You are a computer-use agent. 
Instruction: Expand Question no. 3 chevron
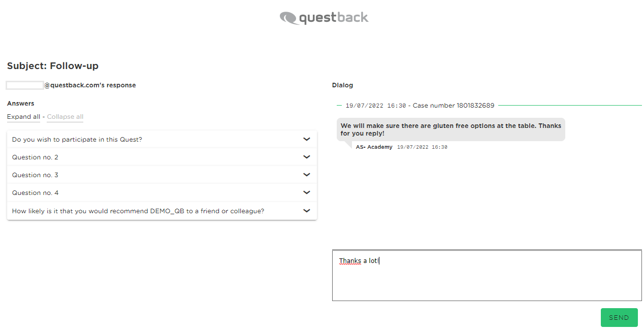[306, 175]
